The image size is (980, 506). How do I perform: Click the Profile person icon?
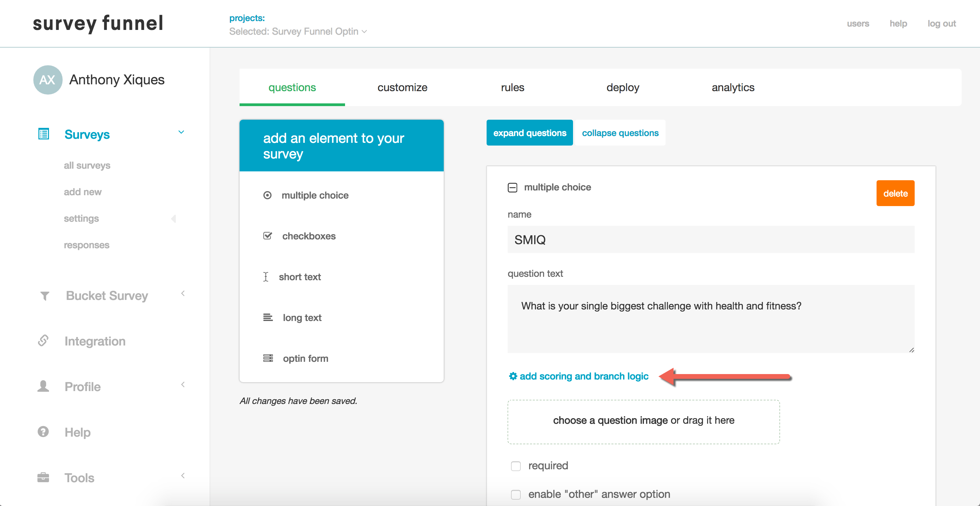coord(43,386)
